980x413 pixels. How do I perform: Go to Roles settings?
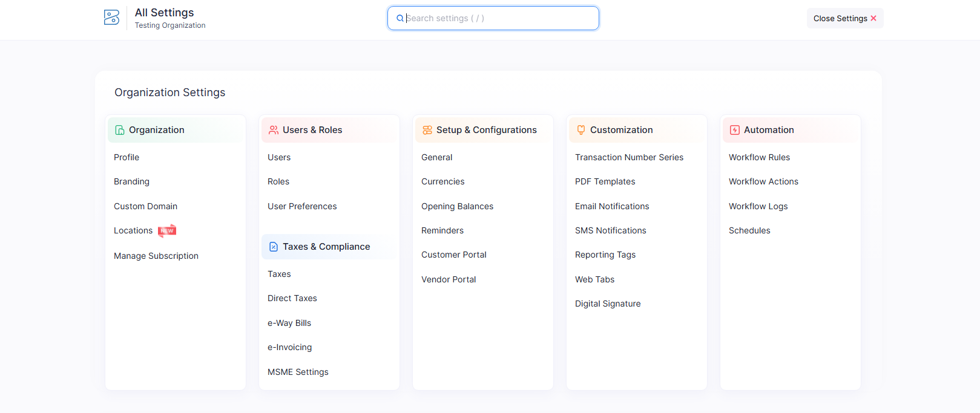(x=278, y=181)
